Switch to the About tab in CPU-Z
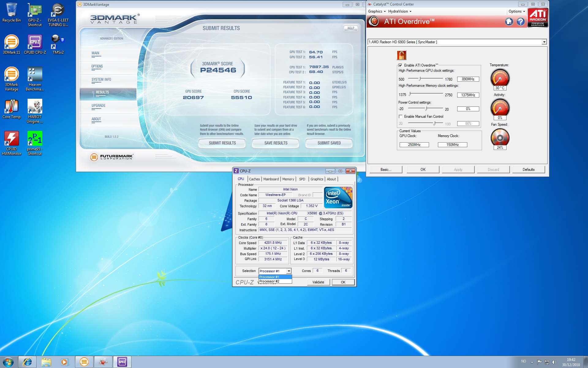Screen dimensions: 588x368 pos(331,179)
